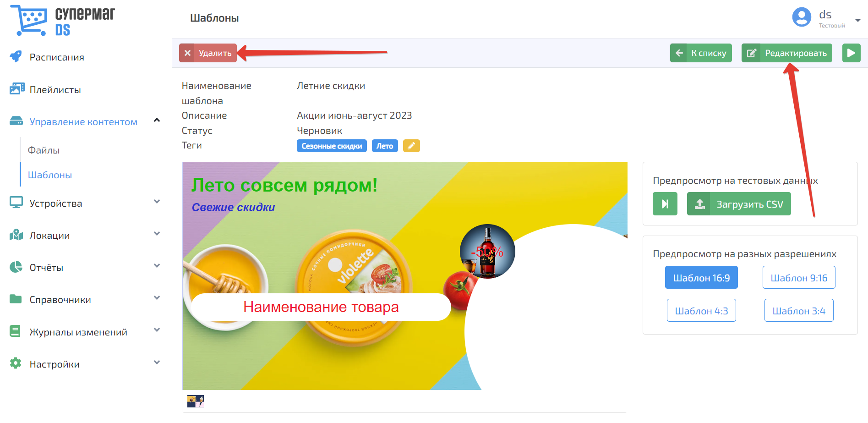This screenshot has height=423, width=868.
Task: Switch preview to Шаблон 4:3
Action: coord(701,311)
